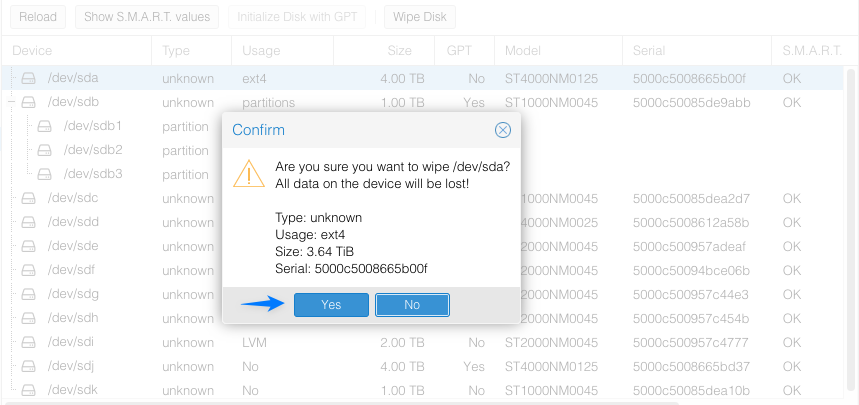
Task: Select the /dev/sdb3 partition label
Action: (93, 174)
